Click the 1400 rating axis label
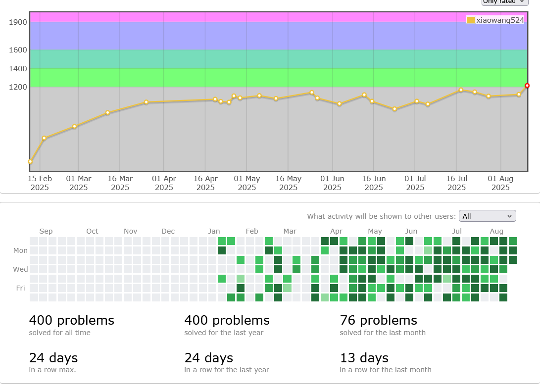The width and height of the screenshot is (540, 392). click(x=18, y=68)
